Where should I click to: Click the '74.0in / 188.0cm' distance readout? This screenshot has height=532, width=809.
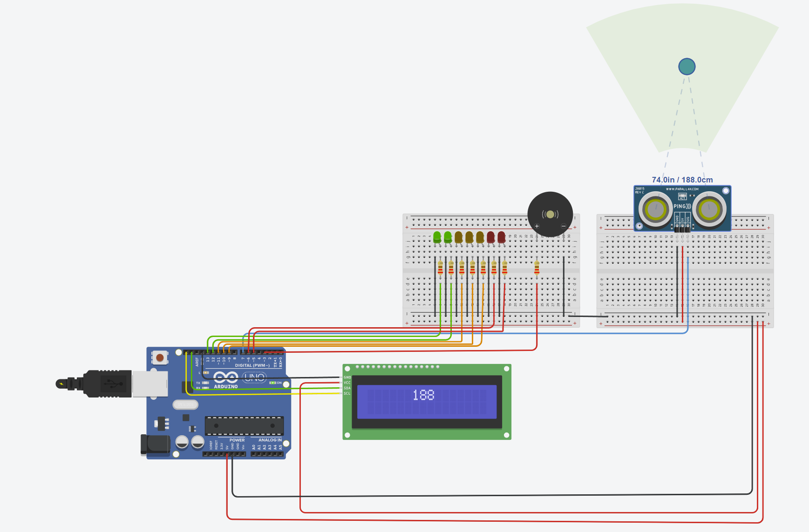(x=682, y=180)
